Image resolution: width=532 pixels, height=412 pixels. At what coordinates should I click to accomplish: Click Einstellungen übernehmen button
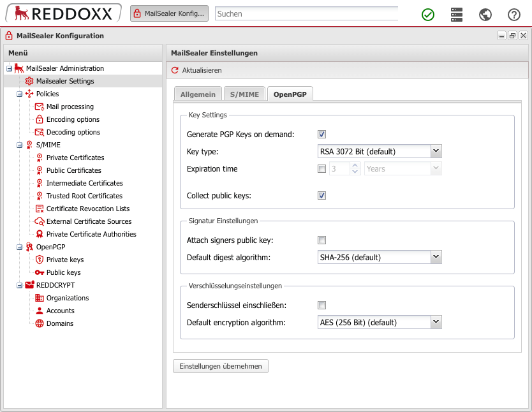click(221, 366)
